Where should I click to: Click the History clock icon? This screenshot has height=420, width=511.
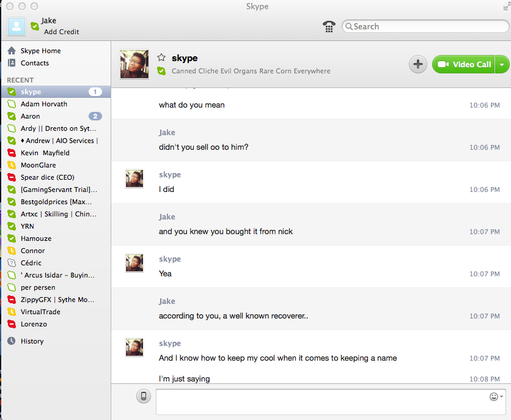(12, 341)
